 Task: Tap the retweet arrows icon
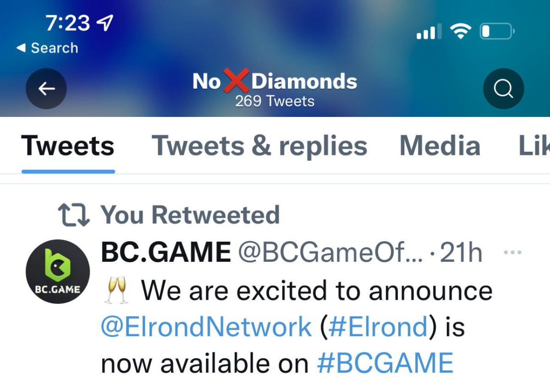pyautogui.click(x=74, y=215)
